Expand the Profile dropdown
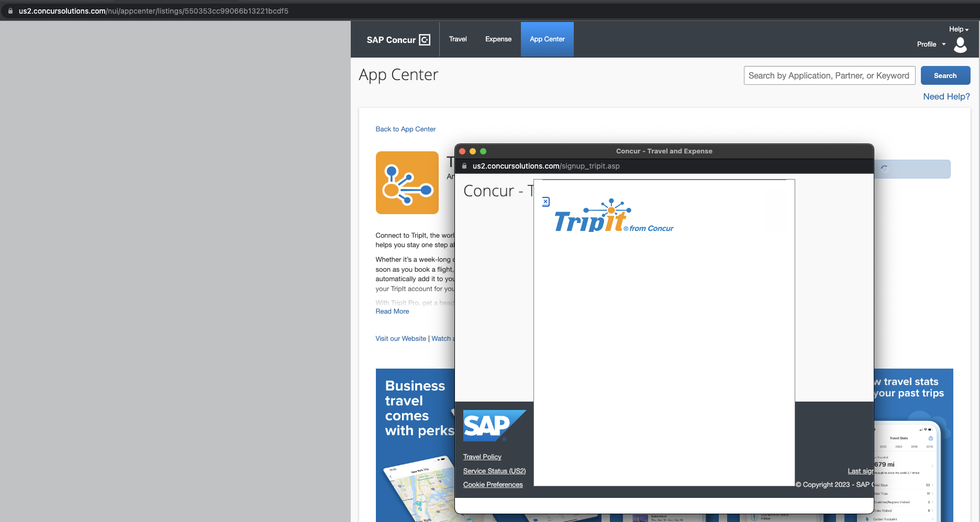The width and height of the screenshot is (980, 522). pyautogui.click(x=931, y=45)
